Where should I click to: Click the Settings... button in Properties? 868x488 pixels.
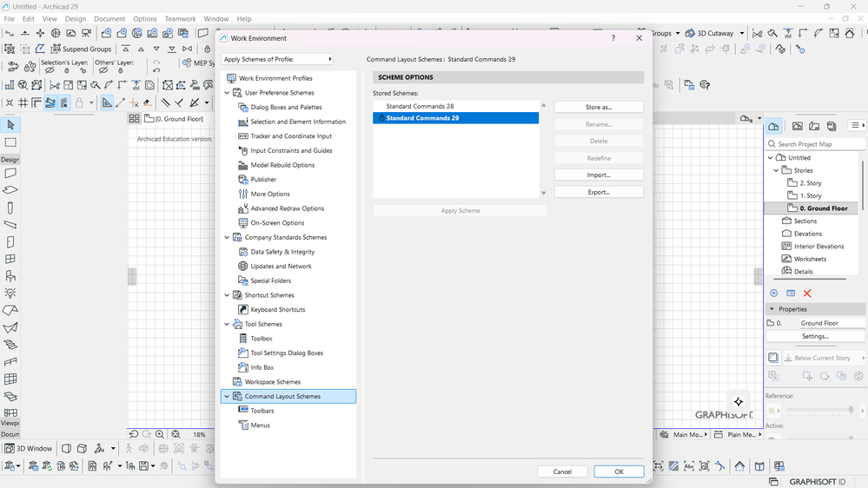[815, 336]
